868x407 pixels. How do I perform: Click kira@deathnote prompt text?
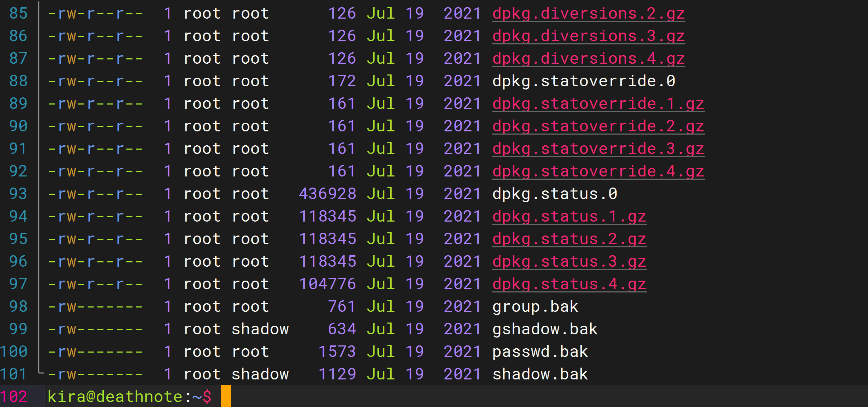[x=115, y=397]
